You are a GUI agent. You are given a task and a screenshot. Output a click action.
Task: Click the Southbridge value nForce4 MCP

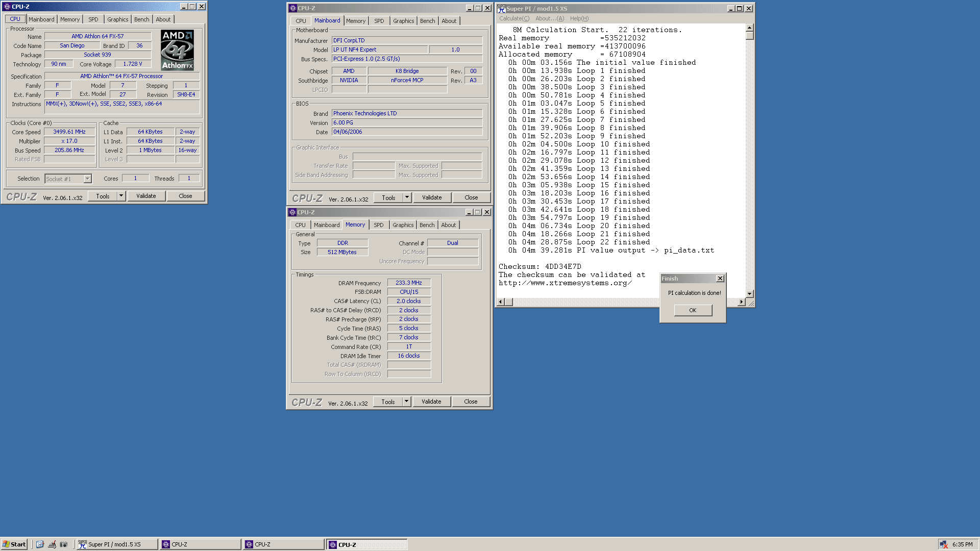tap(407, 80)
